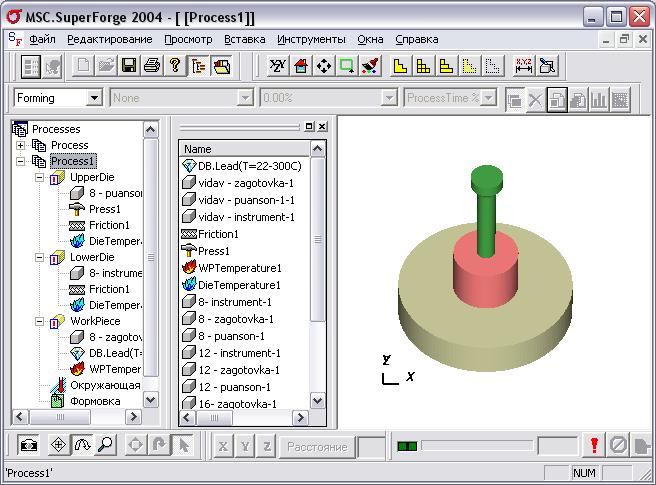
Task: Click the green progress indicator bar
Action: pos(407,447)
